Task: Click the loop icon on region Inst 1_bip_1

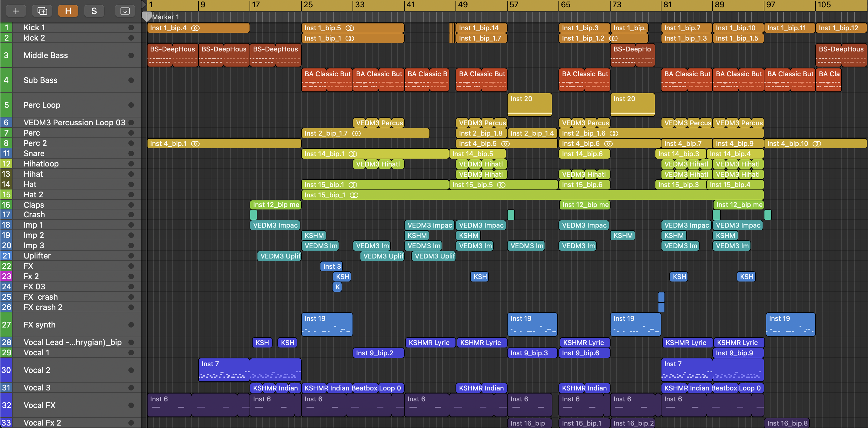Action: (x=350, y=38)
